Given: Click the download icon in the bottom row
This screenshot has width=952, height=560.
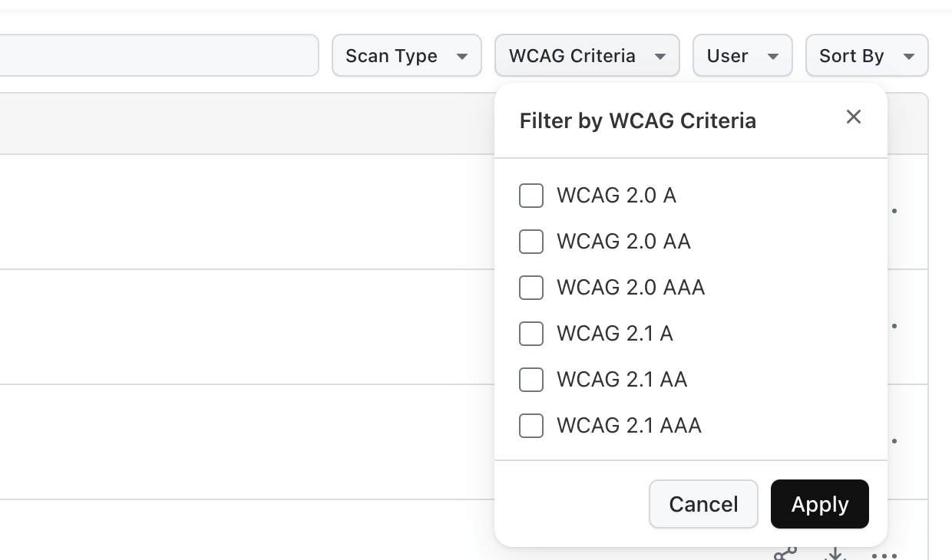Looking at the screenshot, I should point(835,555).
